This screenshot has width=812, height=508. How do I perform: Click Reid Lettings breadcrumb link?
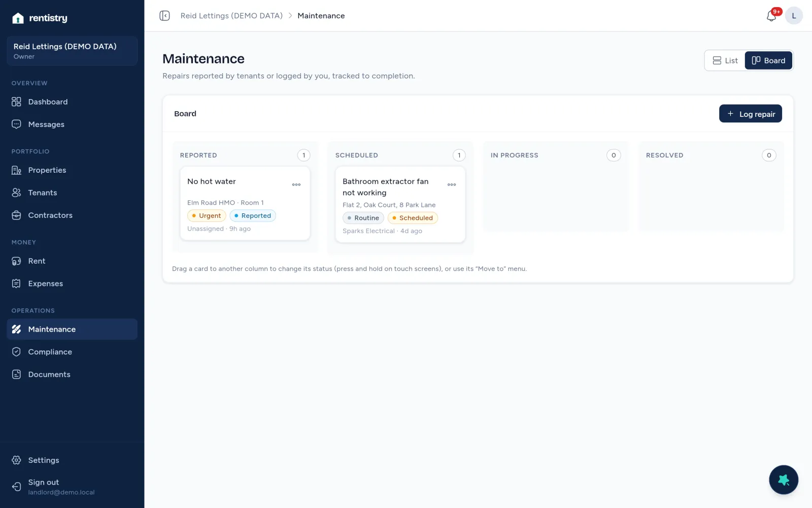coord(231,16)
